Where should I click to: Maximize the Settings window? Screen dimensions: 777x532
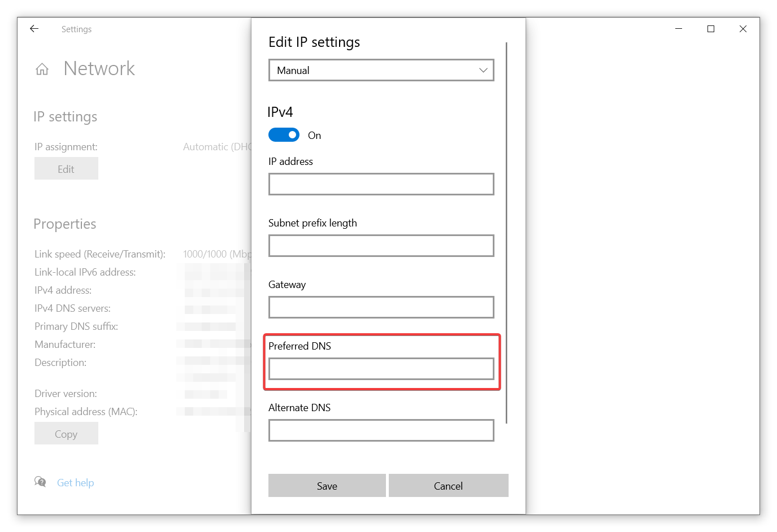click(x=711, y=29)
